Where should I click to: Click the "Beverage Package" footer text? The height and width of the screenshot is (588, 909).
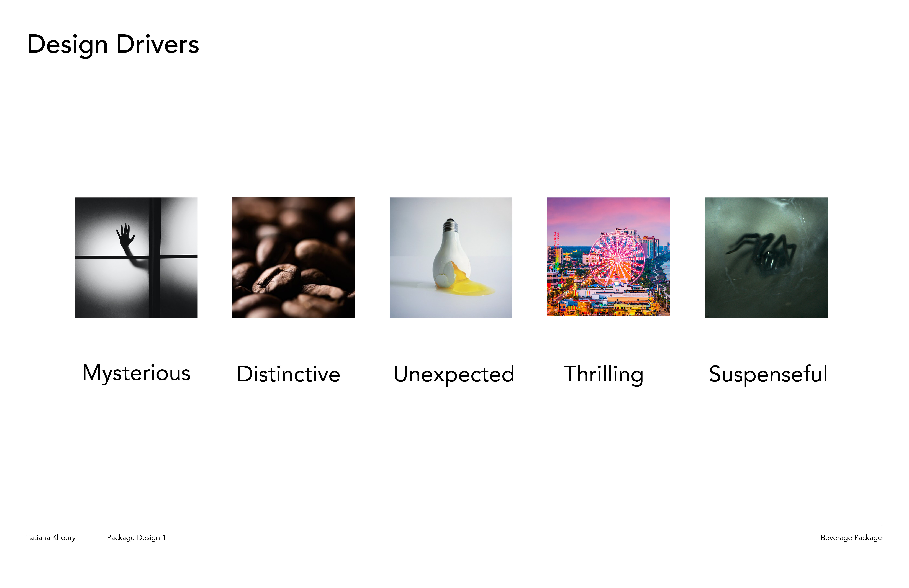[x=851, y=538]
